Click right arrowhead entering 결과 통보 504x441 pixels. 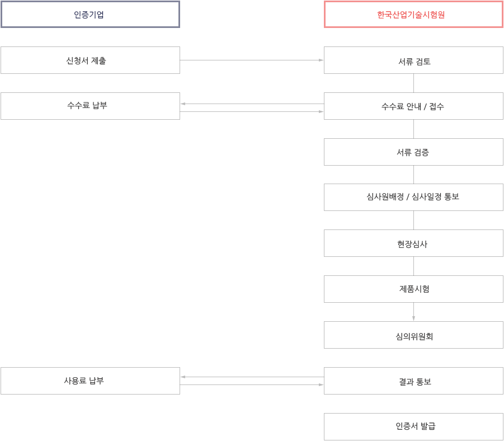(x=321, y=384)
